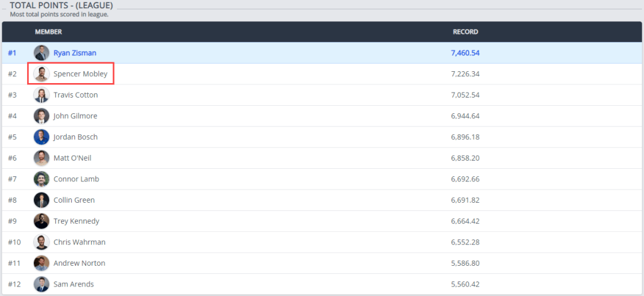
Task: Sort by the RECORD column header
Action: coord(465,31)
